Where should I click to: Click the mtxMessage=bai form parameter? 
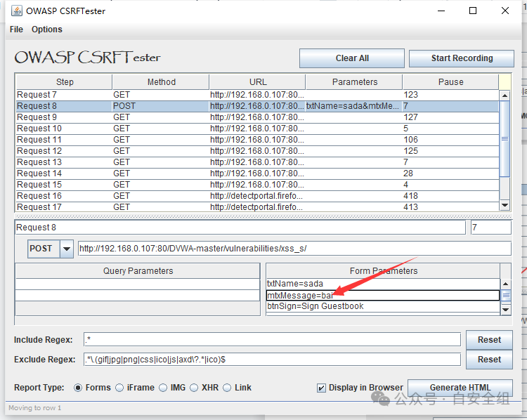(x=383, y=296)
